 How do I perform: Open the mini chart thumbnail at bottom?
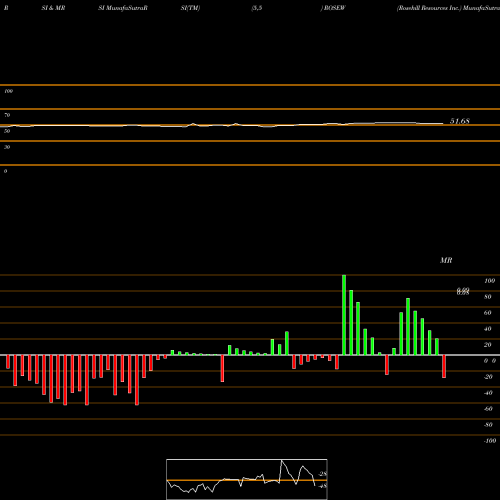[247, 479]
